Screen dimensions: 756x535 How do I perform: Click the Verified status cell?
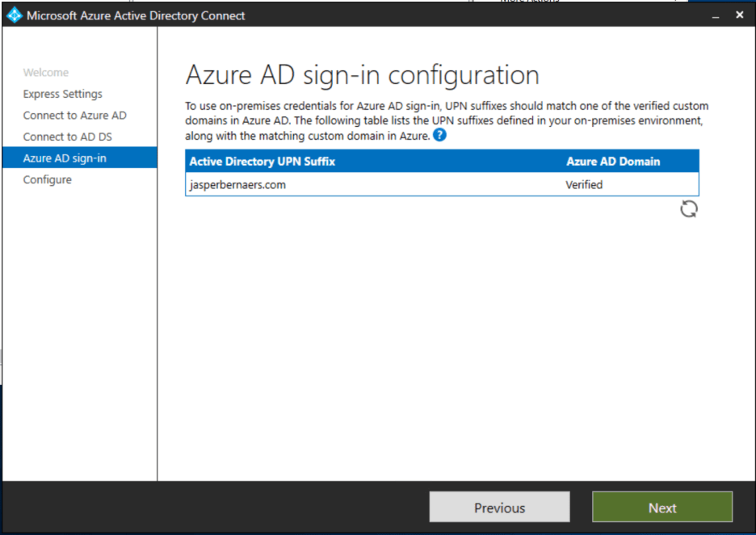coord(585,184)
